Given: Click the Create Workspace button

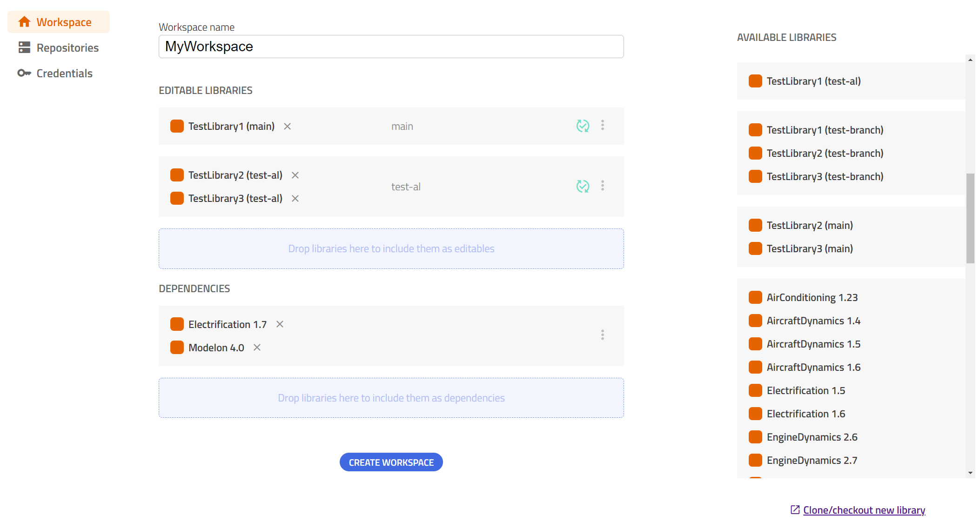Looking at the screenshot, I should [391, 462].
